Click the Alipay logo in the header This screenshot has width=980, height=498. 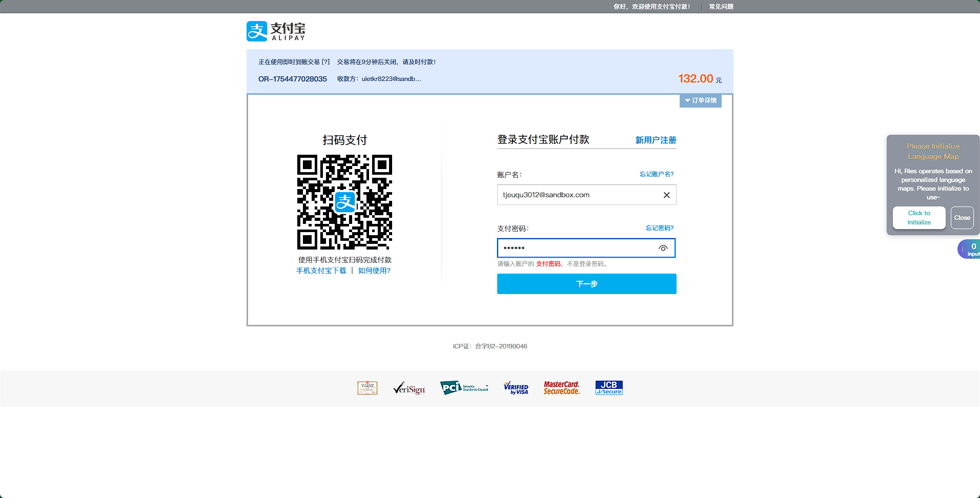[x=276, y=31]
